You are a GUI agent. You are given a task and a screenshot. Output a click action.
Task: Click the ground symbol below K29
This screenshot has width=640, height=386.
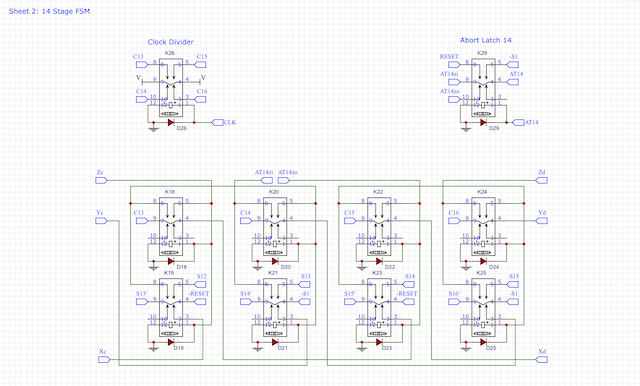pyautogui.click(x=466, y=129)
